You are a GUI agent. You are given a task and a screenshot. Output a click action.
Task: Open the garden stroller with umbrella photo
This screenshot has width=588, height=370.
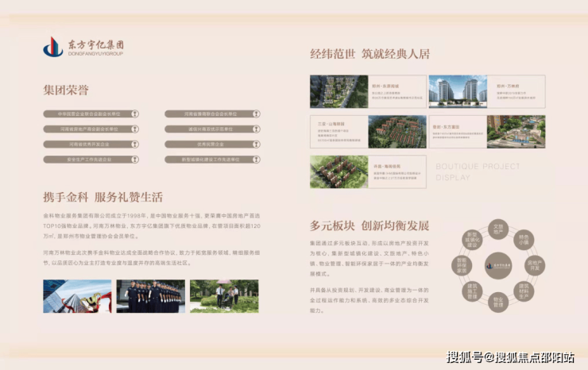[224, 296]
